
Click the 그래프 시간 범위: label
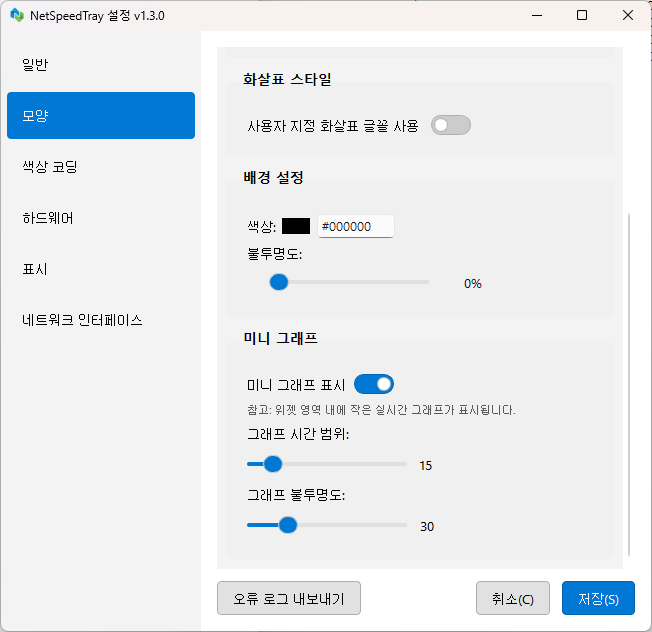[298, 434]
